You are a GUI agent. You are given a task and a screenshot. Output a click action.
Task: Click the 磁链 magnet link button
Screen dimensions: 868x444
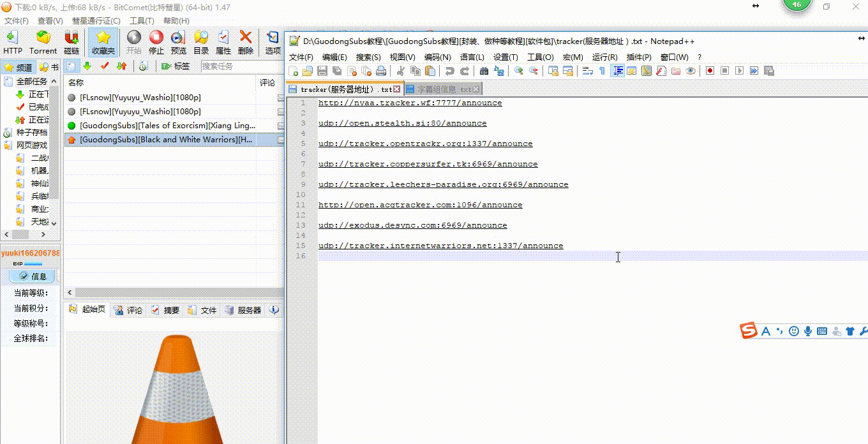[x=72, y=42]
